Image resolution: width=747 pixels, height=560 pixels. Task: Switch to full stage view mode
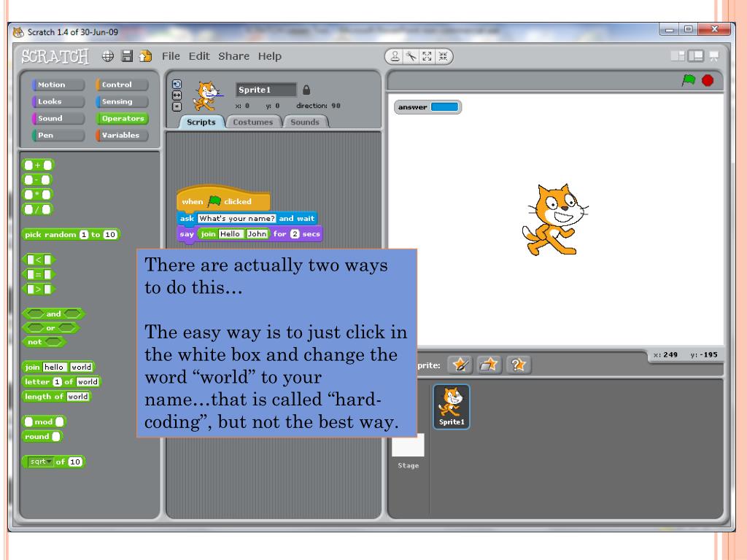click(695, 56)
